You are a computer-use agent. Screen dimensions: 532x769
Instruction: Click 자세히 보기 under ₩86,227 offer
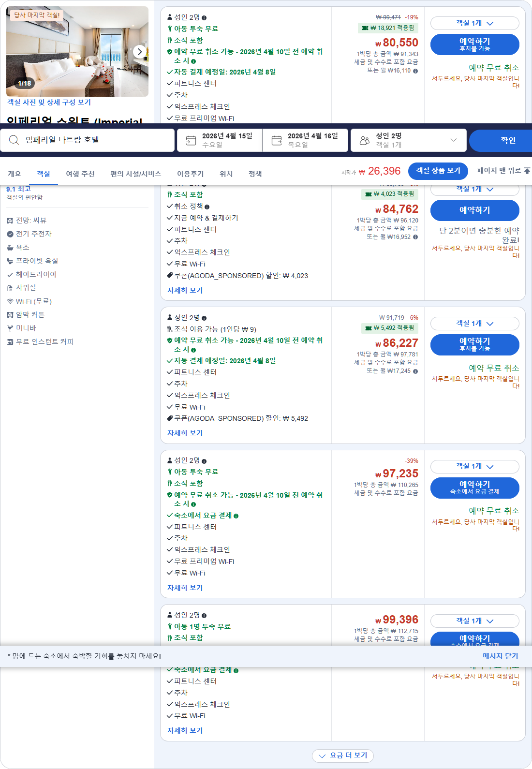[185, 433]
